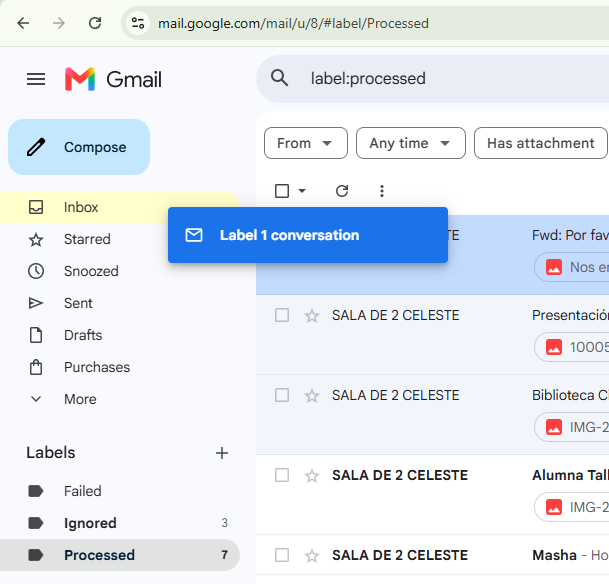The height and width of the screenshot is (584, 609).
Task: Open the Starred folder
Action: pos(87,239)
